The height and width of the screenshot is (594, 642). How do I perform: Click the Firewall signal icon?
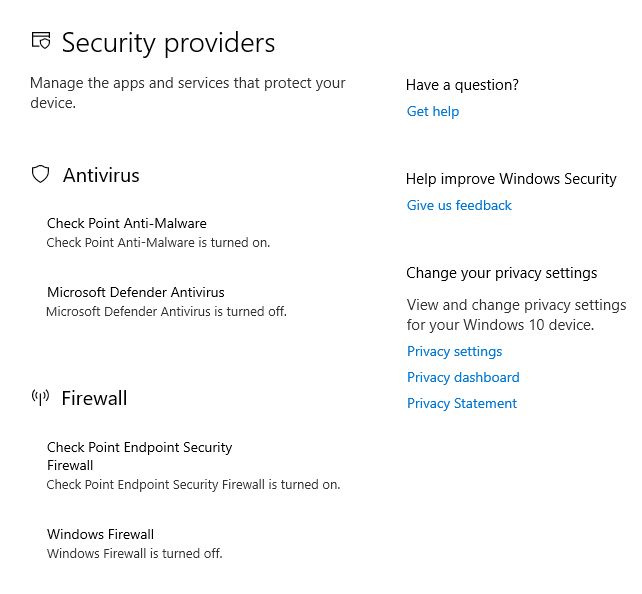pyautogui.click(x=40, y=398)
